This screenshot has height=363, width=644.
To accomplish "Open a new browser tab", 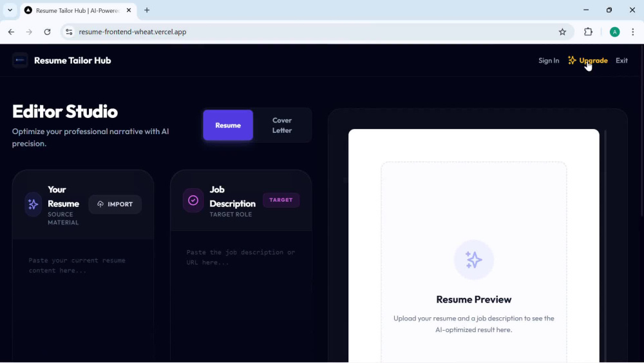I will [x=147, y=10].
